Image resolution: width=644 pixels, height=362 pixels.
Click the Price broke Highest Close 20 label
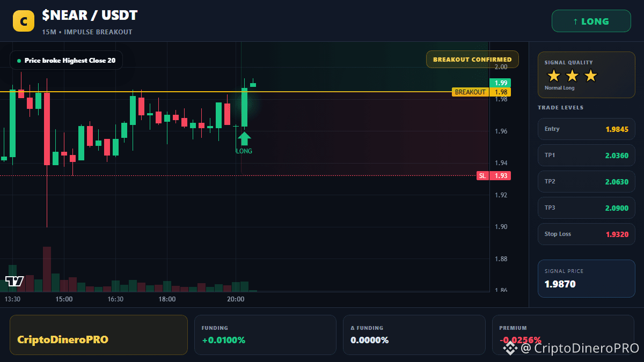[66, 61]
